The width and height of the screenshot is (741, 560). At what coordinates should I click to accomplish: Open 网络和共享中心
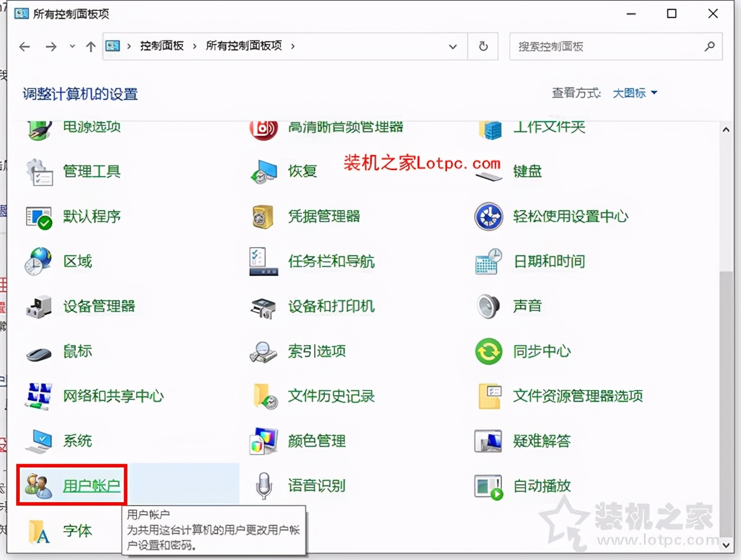coord(113,396)
